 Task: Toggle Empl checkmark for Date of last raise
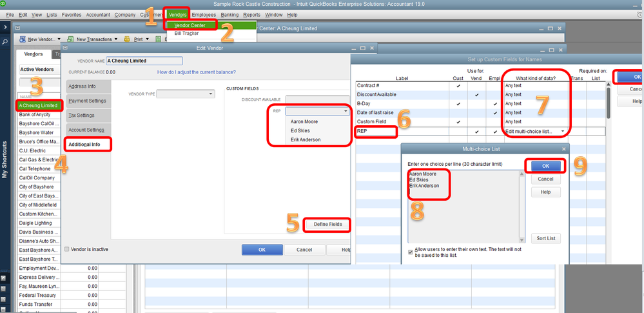pyautogui.click(x=495, y=113)
